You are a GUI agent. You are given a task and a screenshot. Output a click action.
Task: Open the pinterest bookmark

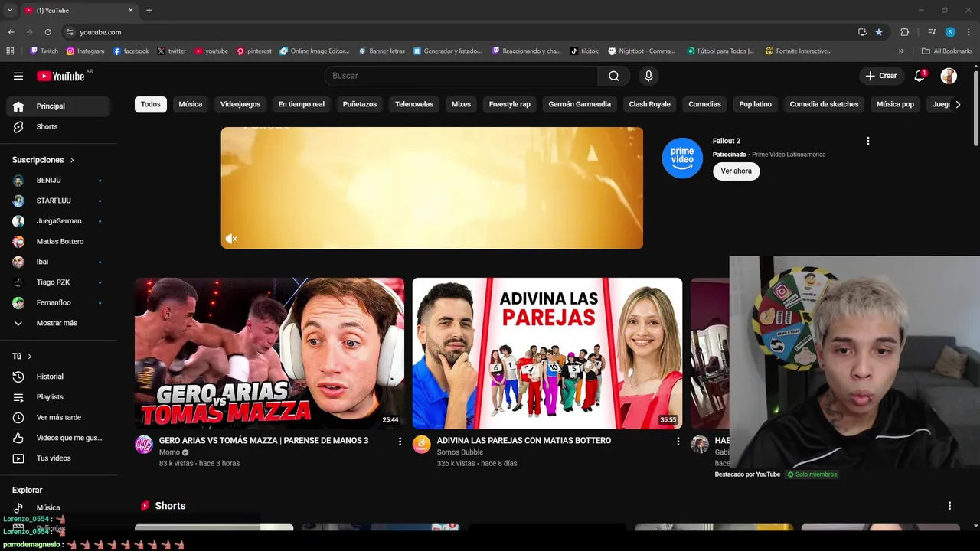click(x=254, y=51)
